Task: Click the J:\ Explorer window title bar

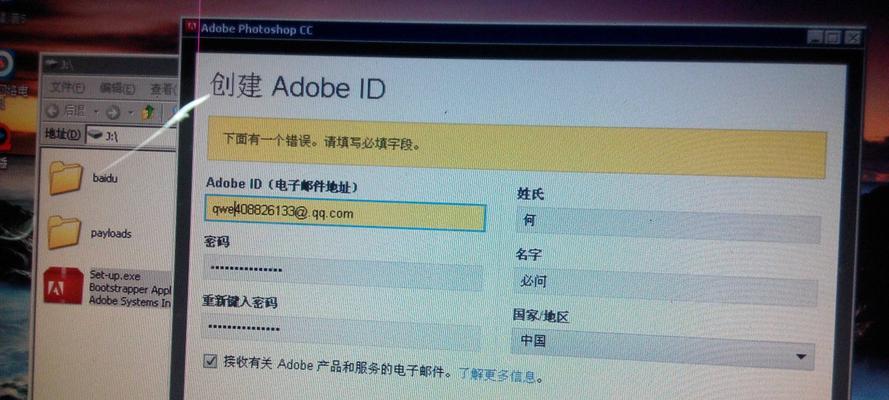Action: click(111, 63)
